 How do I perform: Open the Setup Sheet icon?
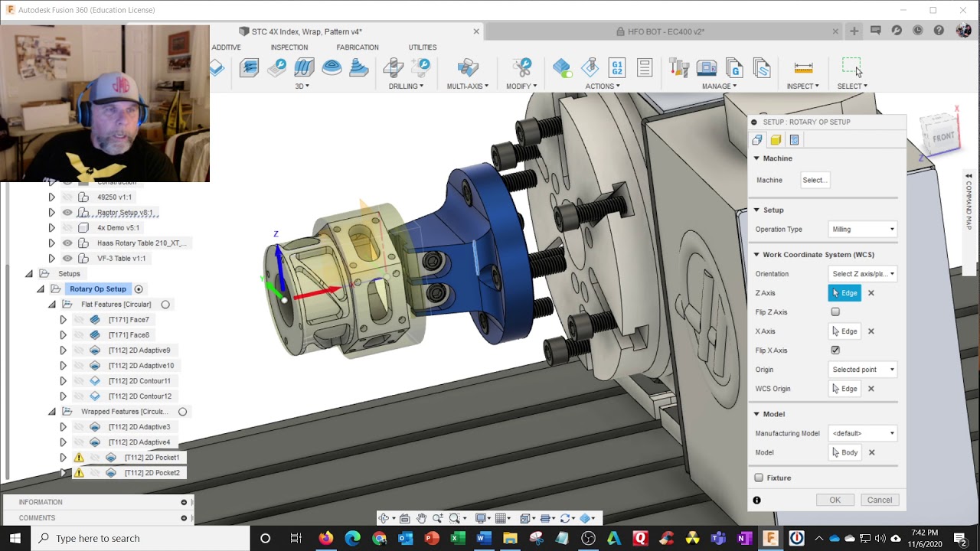click(644, 67)
